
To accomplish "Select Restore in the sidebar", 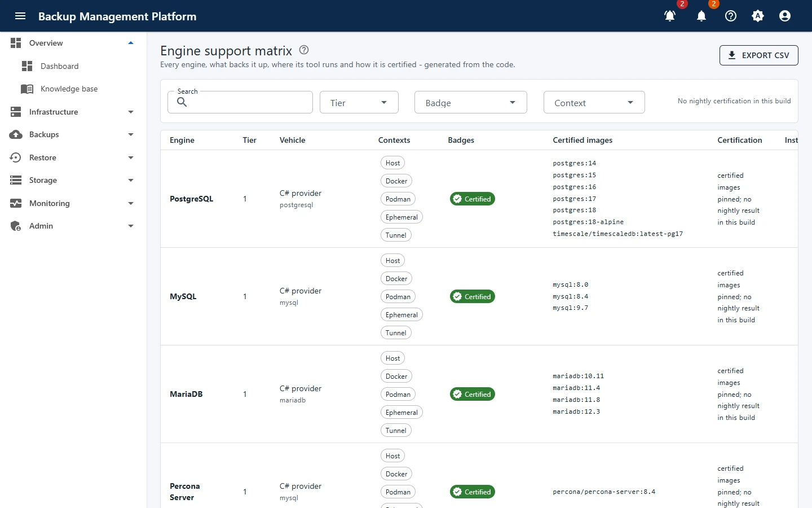I will click(x=73, y=157).
